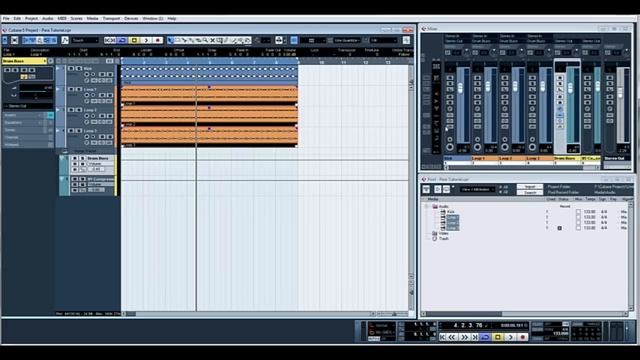
Task: Solo the Loop 1 track in track list
Action: 79,89
